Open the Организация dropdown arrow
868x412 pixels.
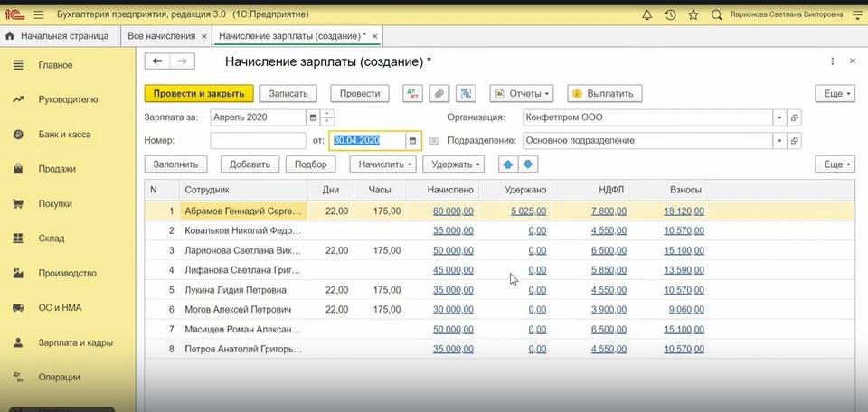[778, 117]
